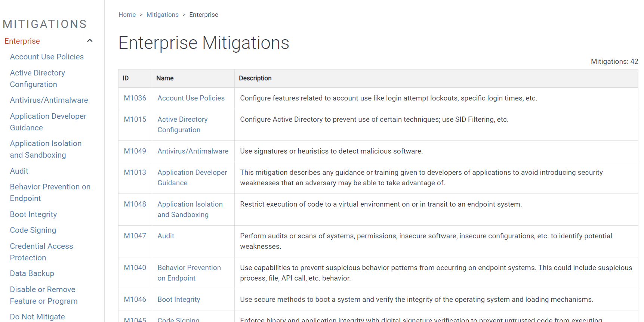Image resolution: width=644 pixels, height=322 pixels.
Task: Click the M1048 ID link
Action: pos(135,204)
